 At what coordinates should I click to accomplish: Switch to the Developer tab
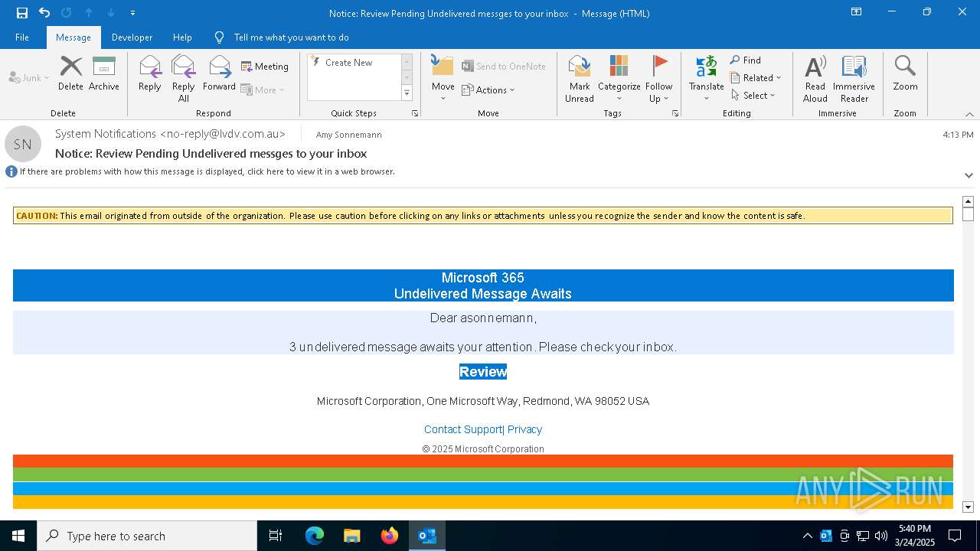point(132,37)
